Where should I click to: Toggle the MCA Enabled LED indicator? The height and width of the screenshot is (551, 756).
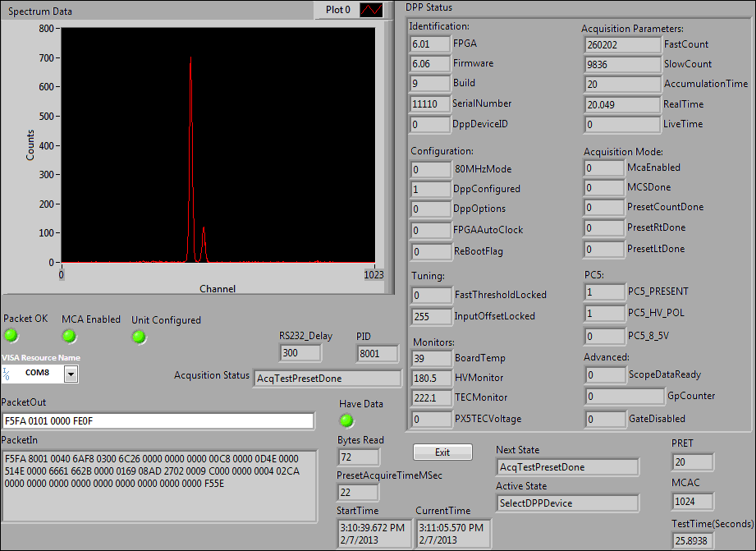coord(70,336)
